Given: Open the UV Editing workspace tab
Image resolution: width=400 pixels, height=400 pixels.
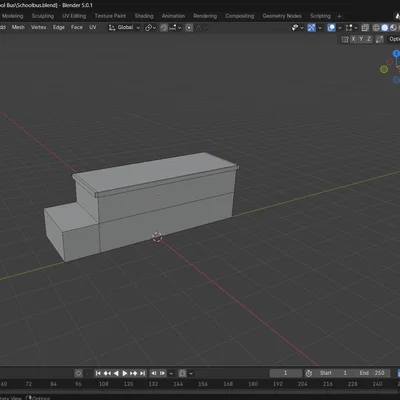Looking at the screenshot, I should click(74, 16).
